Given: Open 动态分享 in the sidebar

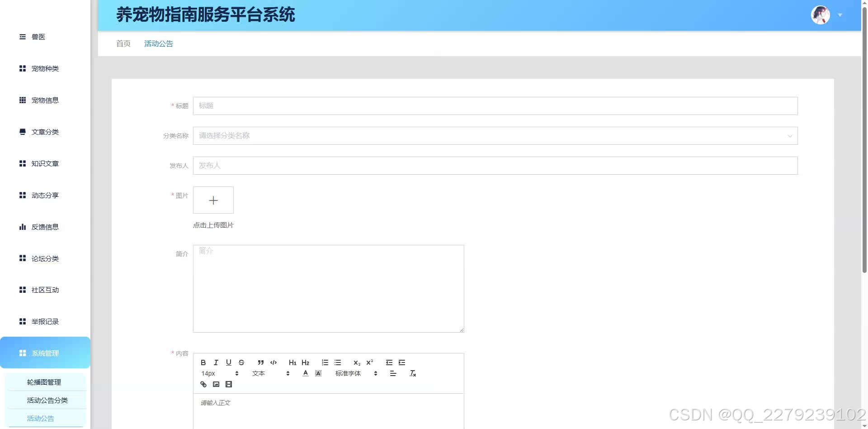Looking at the screenshot, I should [x=45, y=195].
